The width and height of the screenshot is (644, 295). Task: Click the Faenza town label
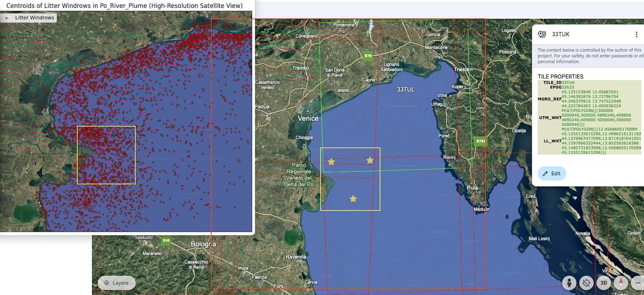pos(259,277)
